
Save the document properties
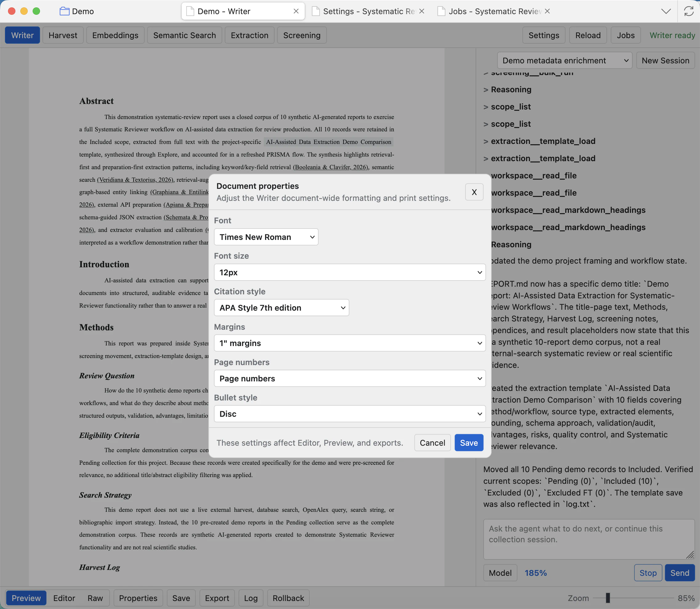(469, 443)
